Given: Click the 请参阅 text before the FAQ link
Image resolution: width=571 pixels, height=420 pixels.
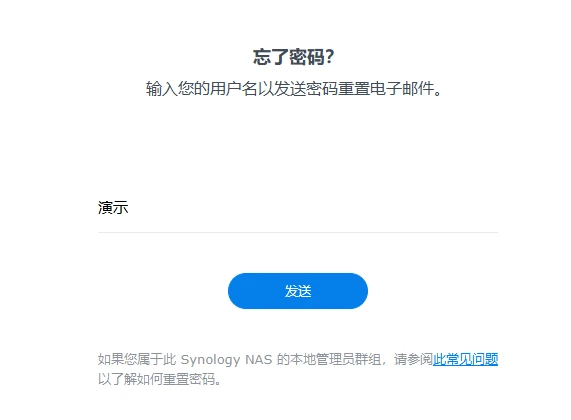Looking at the screenshot, I should tap(413, 360).
